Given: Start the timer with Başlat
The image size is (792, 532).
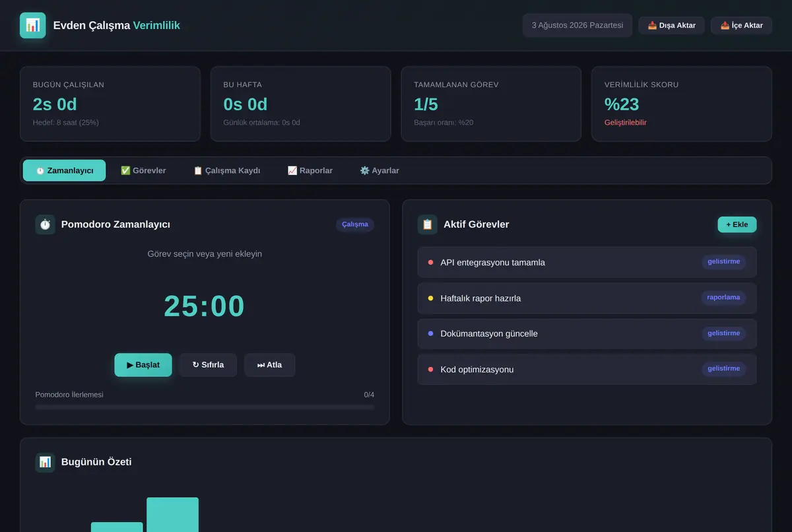Looking at the screenshot, I should click(x=143, y=365).
